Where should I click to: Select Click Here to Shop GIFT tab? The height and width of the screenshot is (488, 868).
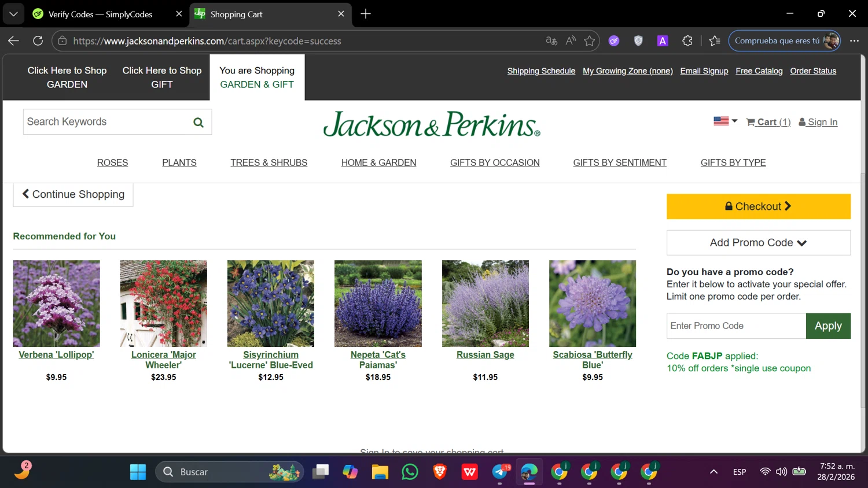click(162, 77)
